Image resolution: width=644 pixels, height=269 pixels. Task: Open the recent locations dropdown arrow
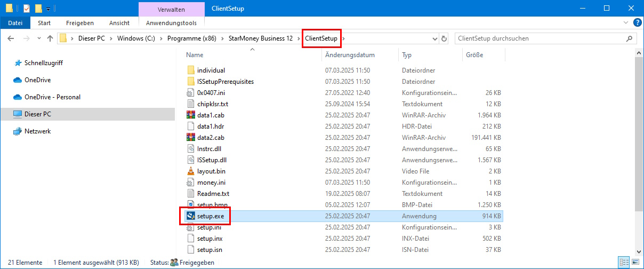click(x=39, y=38)
